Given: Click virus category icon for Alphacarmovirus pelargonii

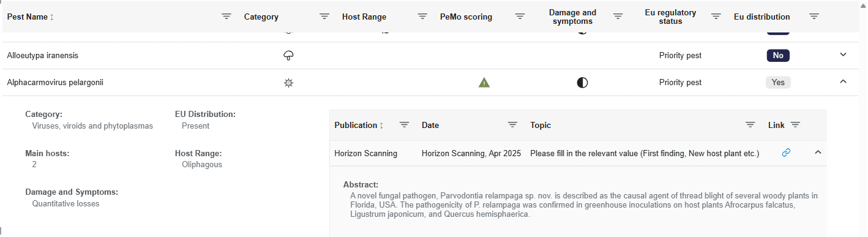Looking at the screenshot, I should (x=288, y=83).
